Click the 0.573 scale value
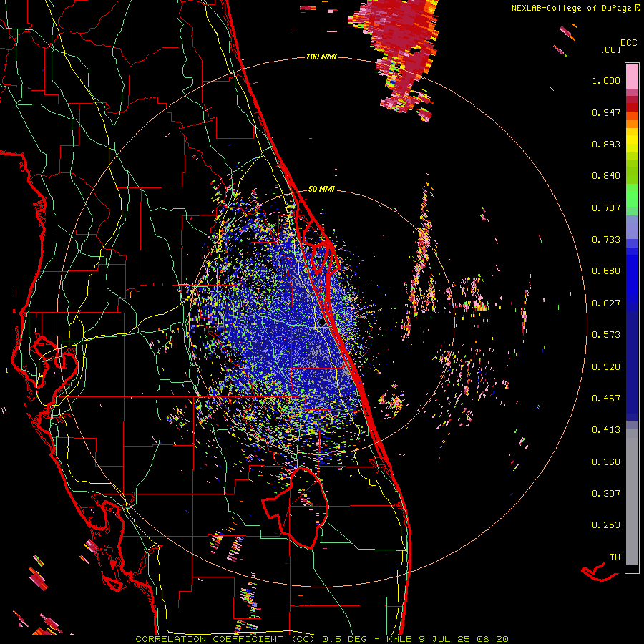 606,335
